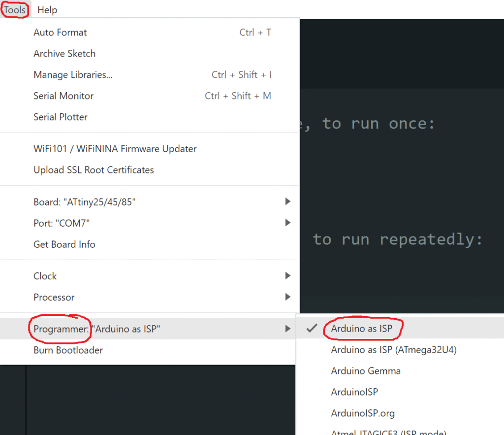Viewport: 504px width, 435px height.
Task: Expand the Processor submenu arrow
Action: 288,298
